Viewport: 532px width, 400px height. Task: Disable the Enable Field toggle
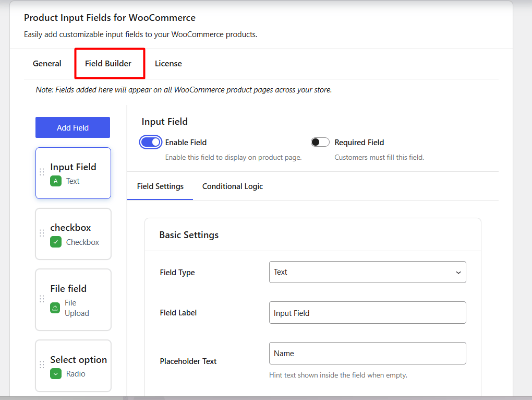(x=151, y=142)
